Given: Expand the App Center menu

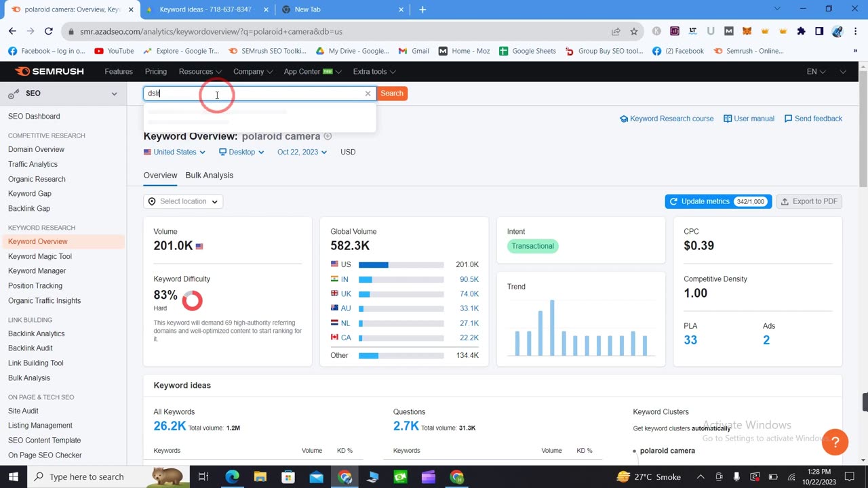Looking at the screenshot, I should click(x=313, y=71).
